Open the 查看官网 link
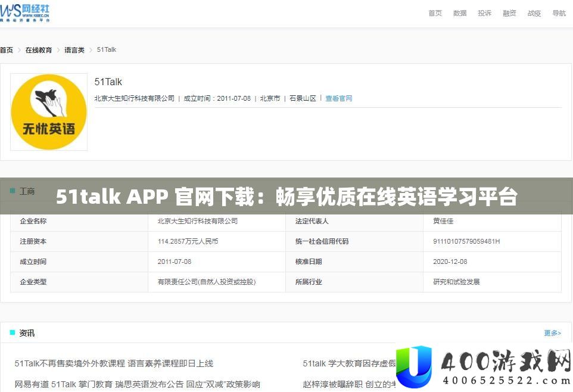573x392 pixels. (x=339, y=98)
